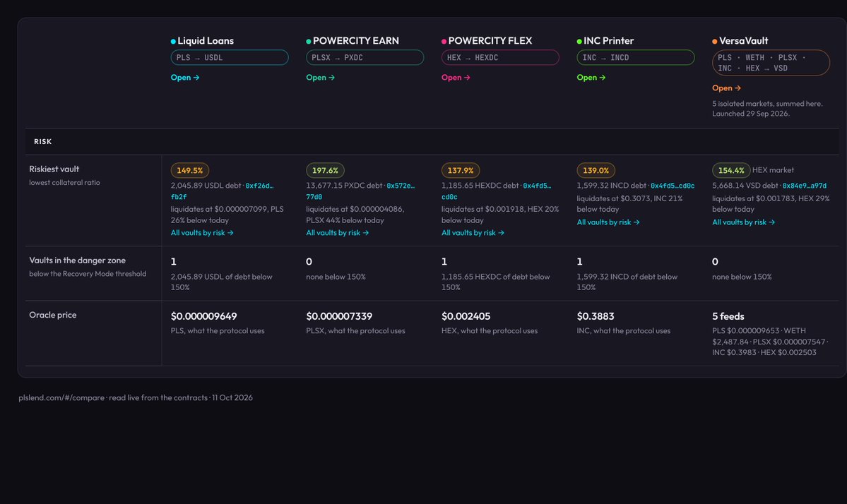This screenshot has height=504, width=847.
Task: Select the Vaults in the danger zone label
Action: click(77, 260)
